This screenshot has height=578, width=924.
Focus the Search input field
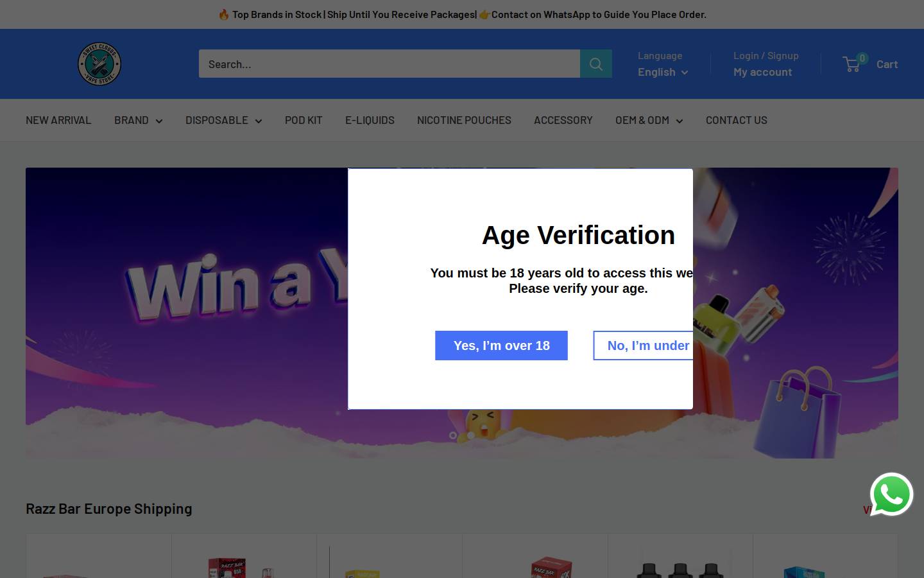tap(389, 64)
